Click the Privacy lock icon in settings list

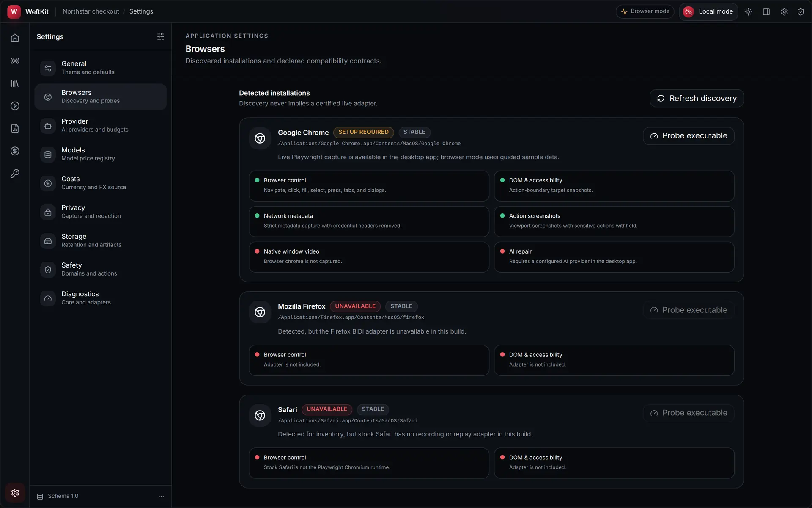(x=48, y=212)
